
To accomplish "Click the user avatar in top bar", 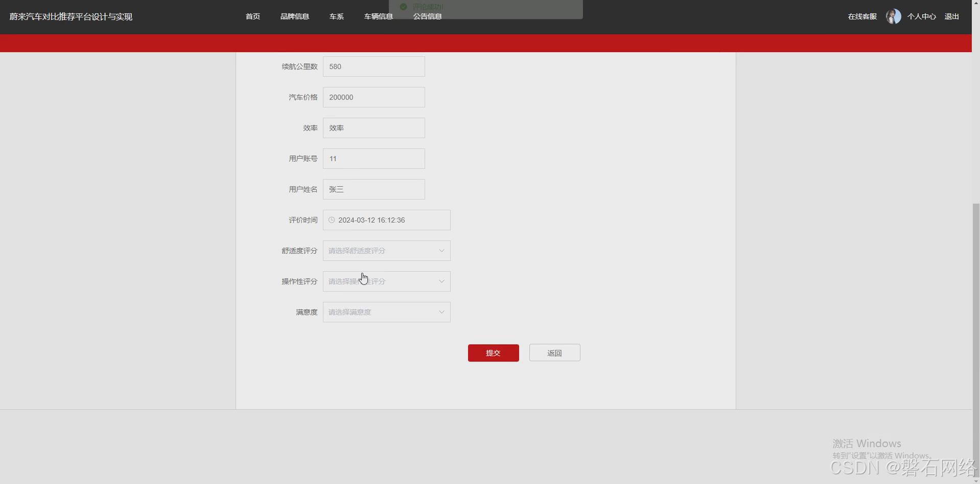I will pos(893,16).
